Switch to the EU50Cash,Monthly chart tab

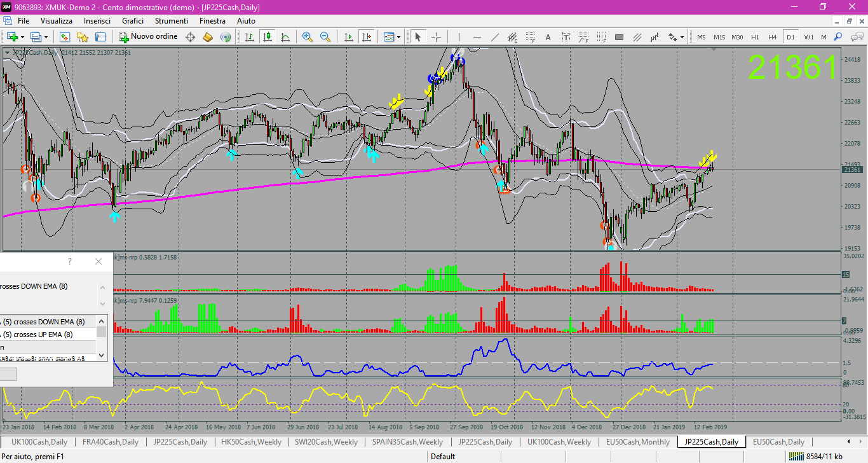click(x=637, y=442)
